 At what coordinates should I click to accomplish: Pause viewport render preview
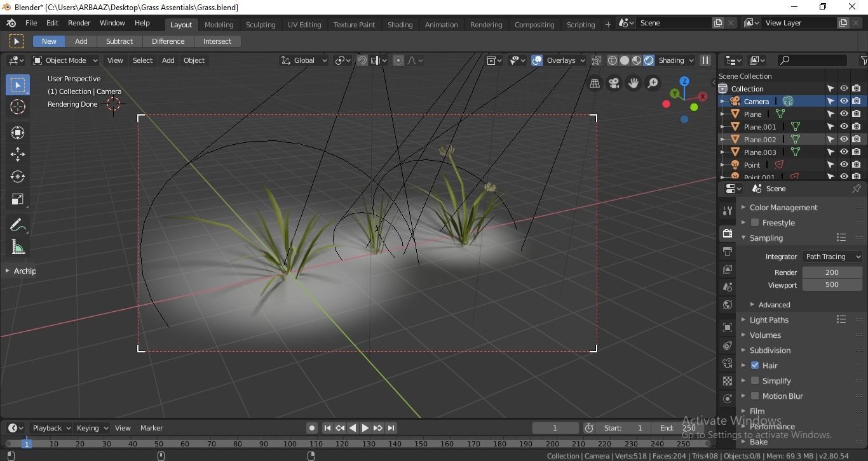(705, 60)
